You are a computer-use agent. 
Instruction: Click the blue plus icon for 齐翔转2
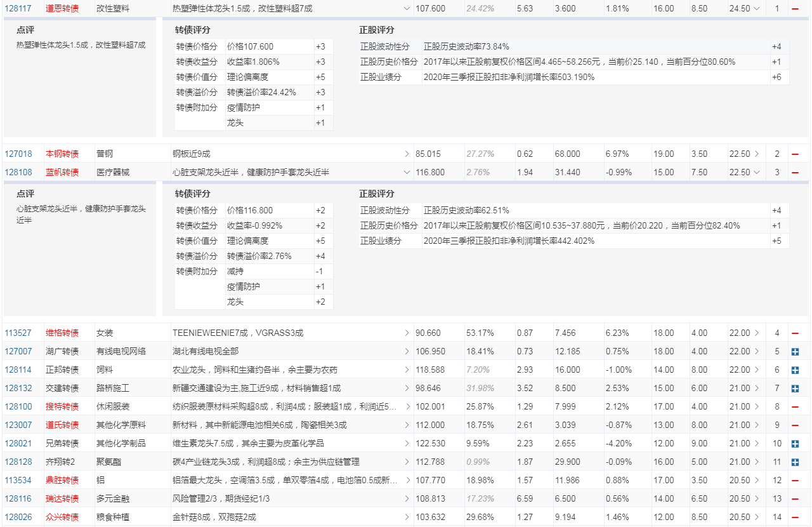pyautogui.click(x=795, y=462)
